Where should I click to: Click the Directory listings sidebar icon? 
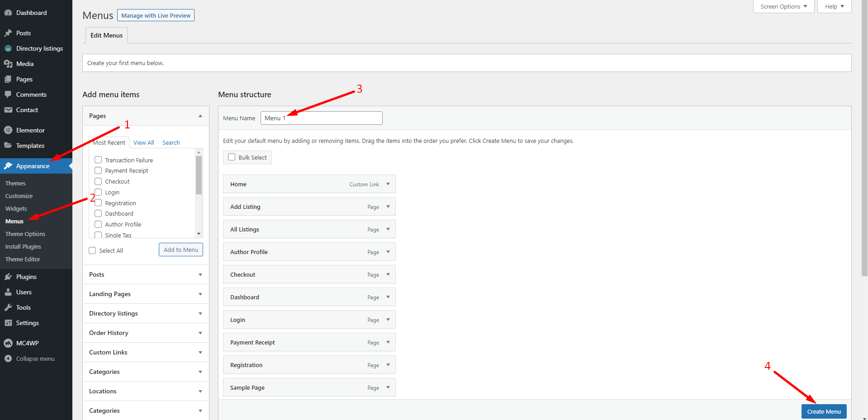9,48
